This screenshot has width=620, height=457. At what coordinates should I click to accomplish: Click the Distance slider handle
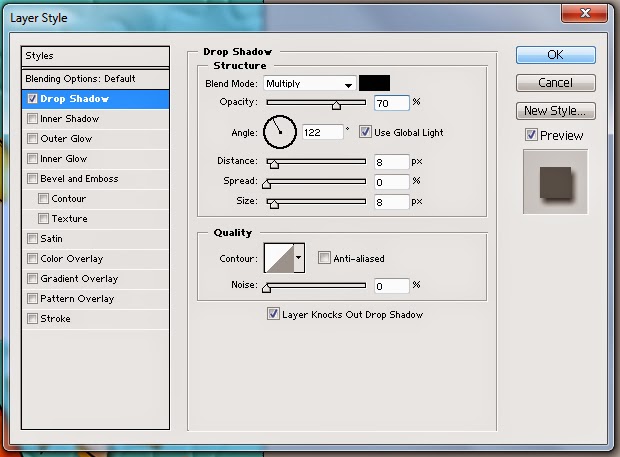click(x=274, y=163)
